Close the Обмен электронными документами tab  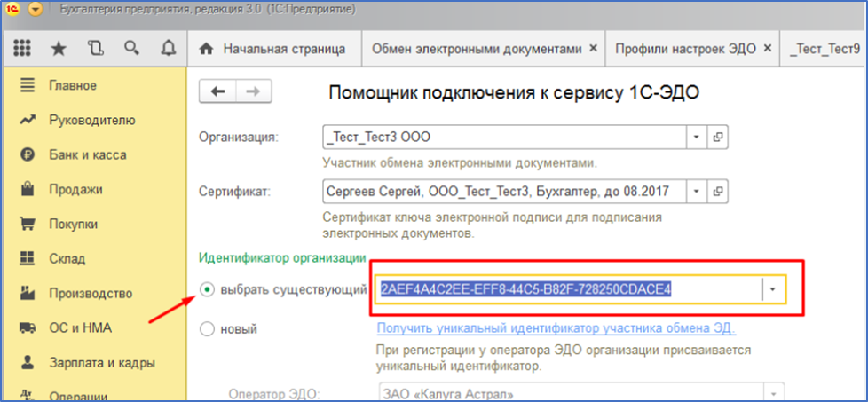(x=594, y=49)
